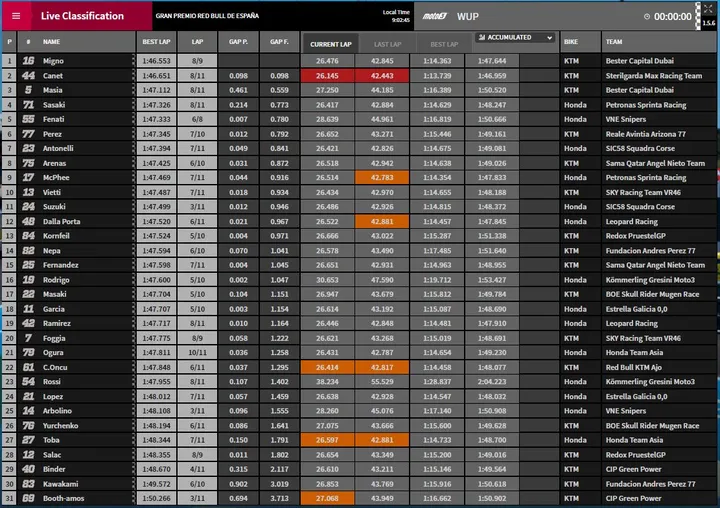Image resolution: width=720 pixels, height=508 pixels.
Task: Click Toba's team Honda Team Asia
Action: 634,440
